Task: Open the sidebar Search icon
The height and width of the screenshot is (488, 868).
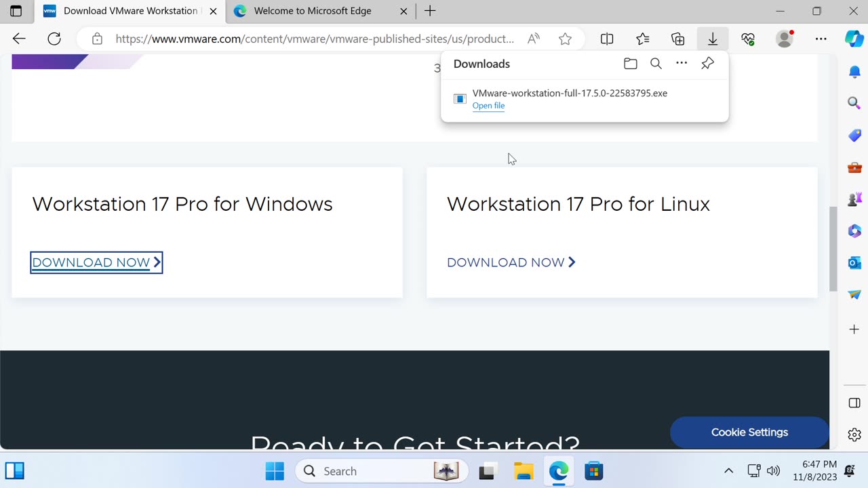Action: coord(854,103)
